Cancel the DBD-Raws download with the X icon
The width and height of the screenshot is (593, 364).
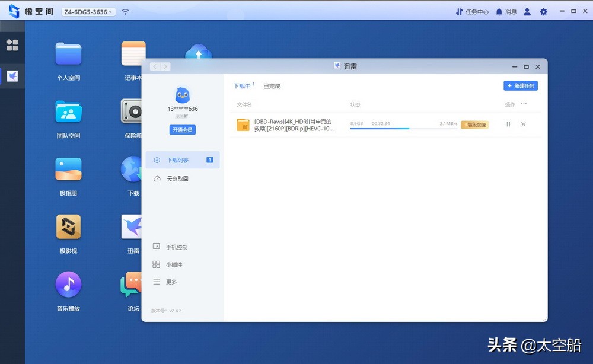524,124
